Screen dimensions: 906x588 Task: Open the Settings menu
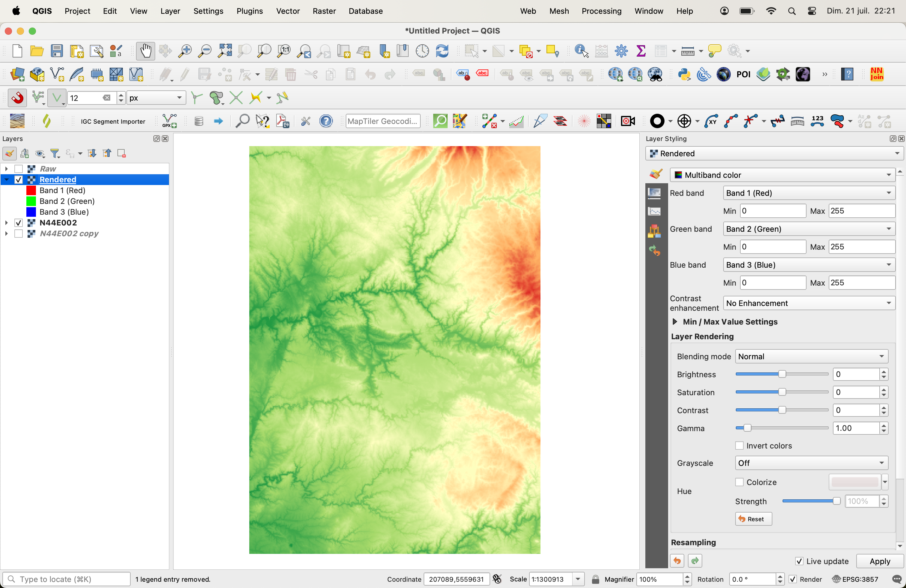(208, 11)
